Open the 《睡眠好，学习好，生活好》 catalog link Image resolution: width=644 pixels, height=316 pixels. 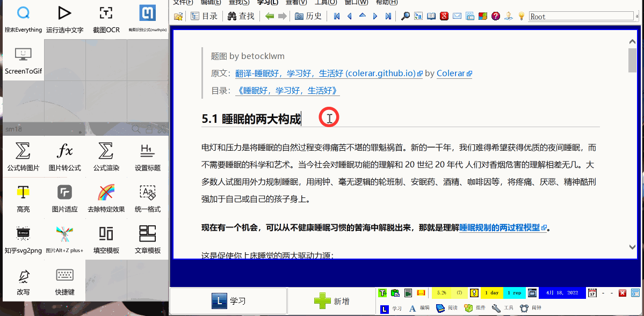point(287,91)
